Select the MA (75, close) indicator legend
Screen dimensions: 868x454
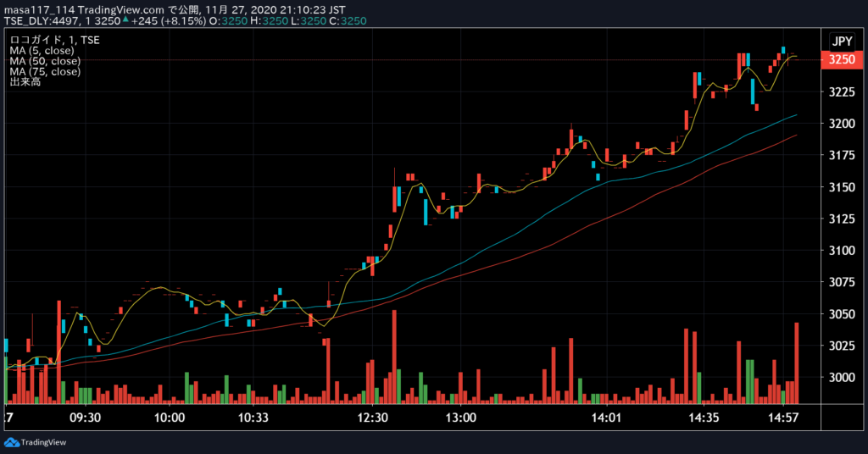(45, 71)
